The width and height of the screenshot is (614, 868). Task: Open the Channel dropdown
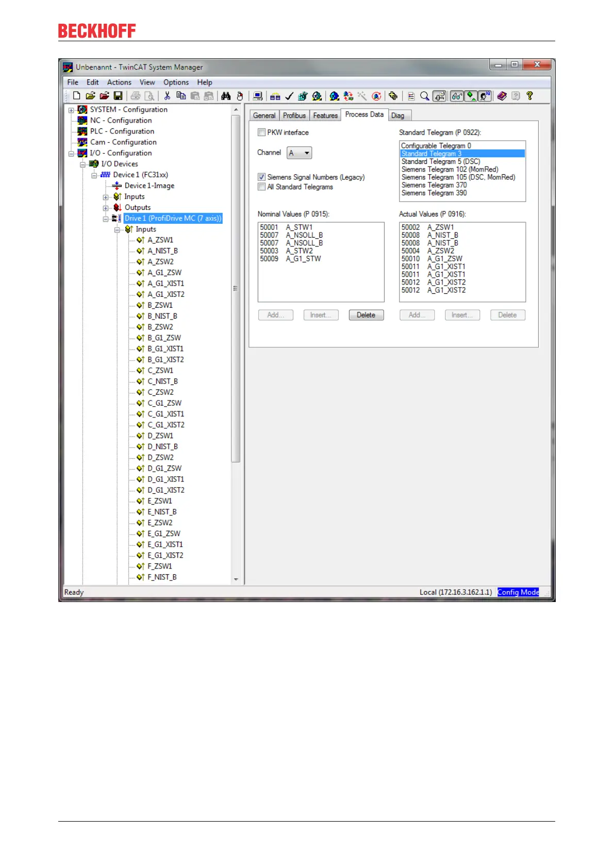click(300, 153)
